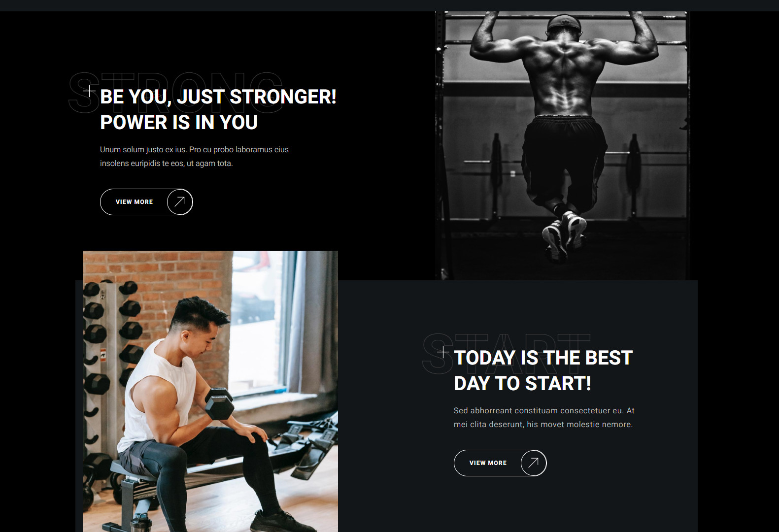Click the dark header bar at the page top
The width and height of the screenshot is (779, 532).
[389, 5]
